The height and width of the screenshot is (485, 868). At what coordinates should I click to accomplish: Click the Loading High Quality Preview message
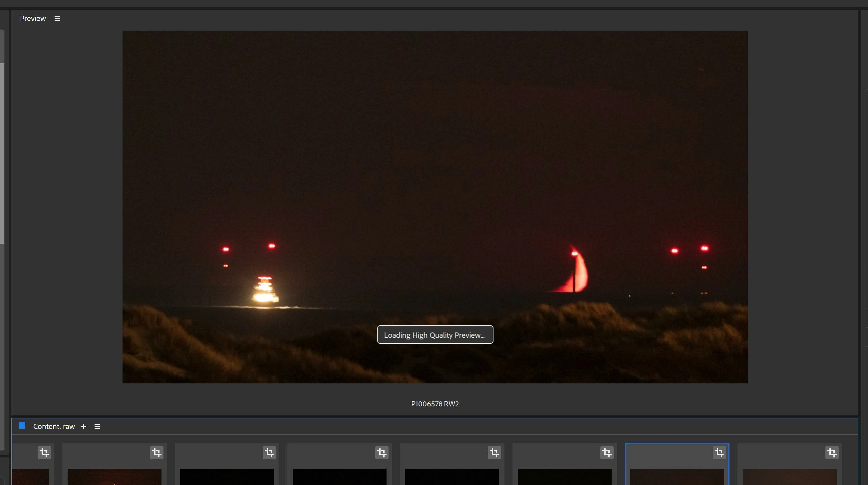pos(435,335)
